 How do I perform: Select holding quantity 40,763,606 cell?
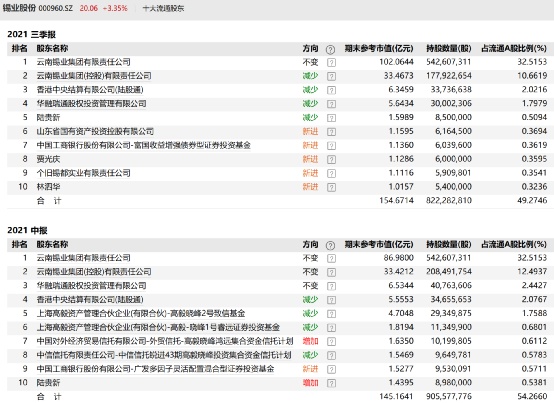tap(451, 286)
